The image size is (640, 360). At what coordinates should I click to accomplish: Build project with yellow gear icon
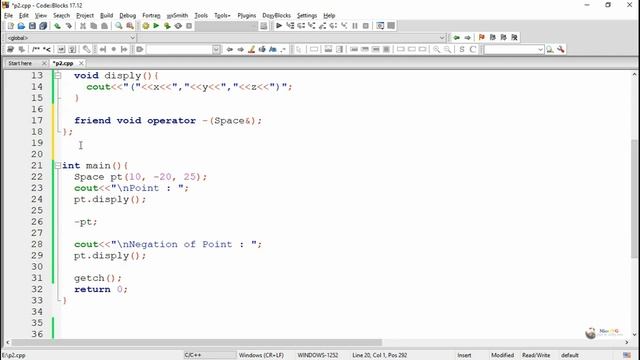click(x=146, y=26)
